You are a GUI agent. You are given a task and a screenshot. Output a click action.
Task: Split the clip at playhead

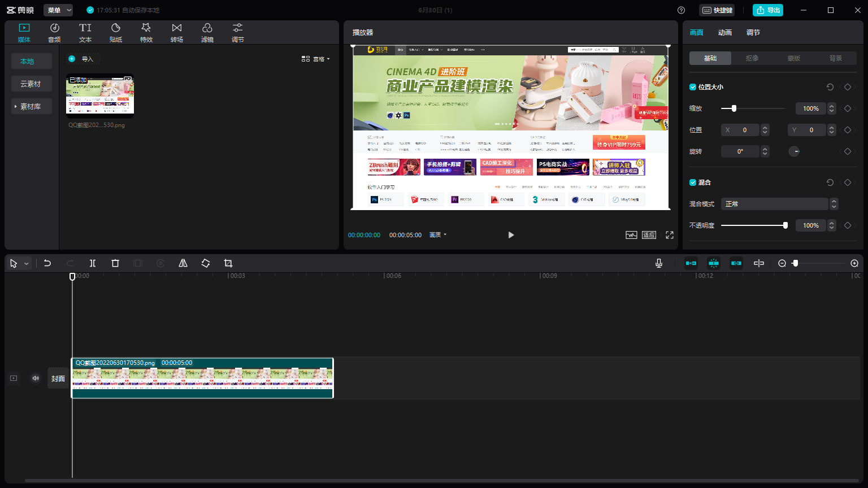93,263
